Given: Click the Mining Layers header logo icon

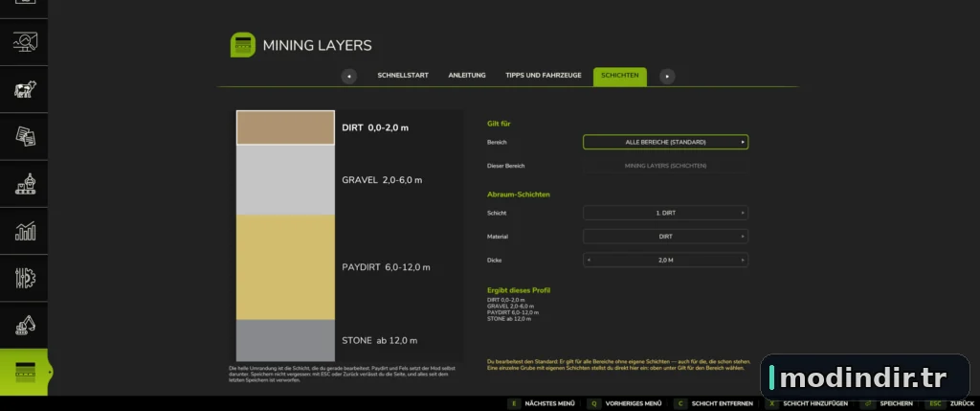Looking at the screenshot, I should tap(242, 45).
